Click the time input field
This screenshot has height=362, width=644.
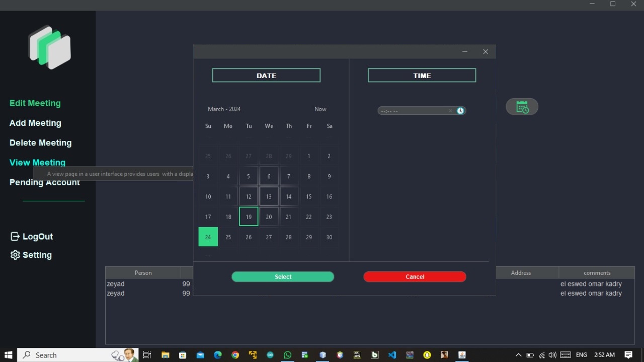(x=414, y=111)
